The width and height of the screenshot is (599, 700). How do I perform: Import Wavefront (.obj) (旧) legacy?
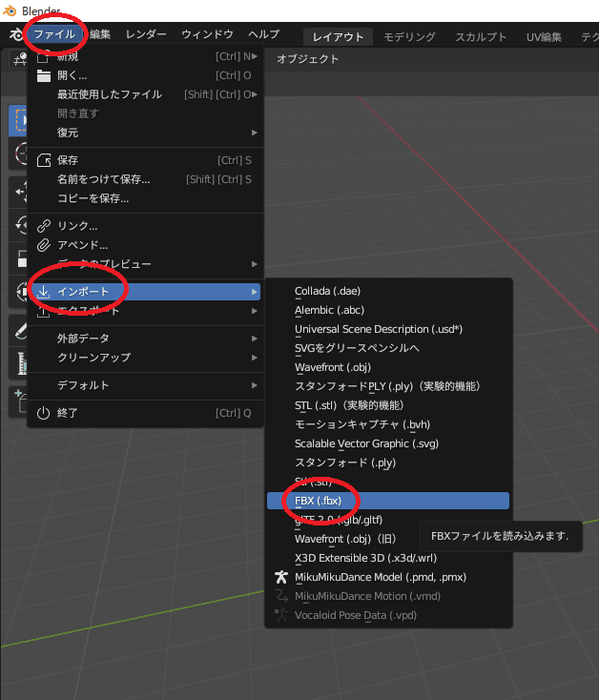pos(388,539)
